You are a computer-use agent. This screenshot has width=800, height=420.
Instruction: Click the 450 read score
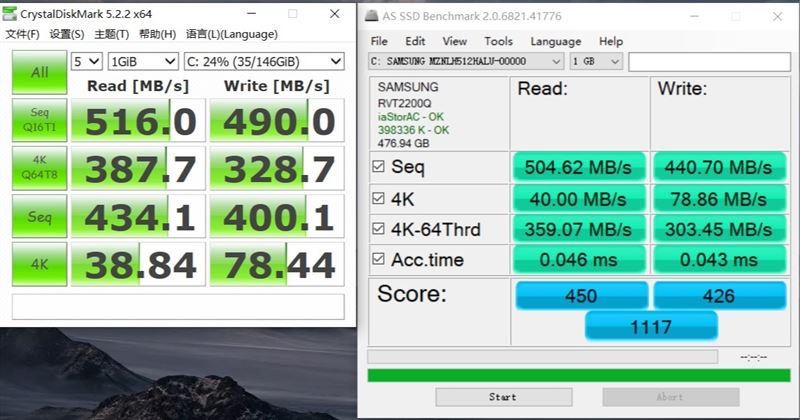pos(582,295)
